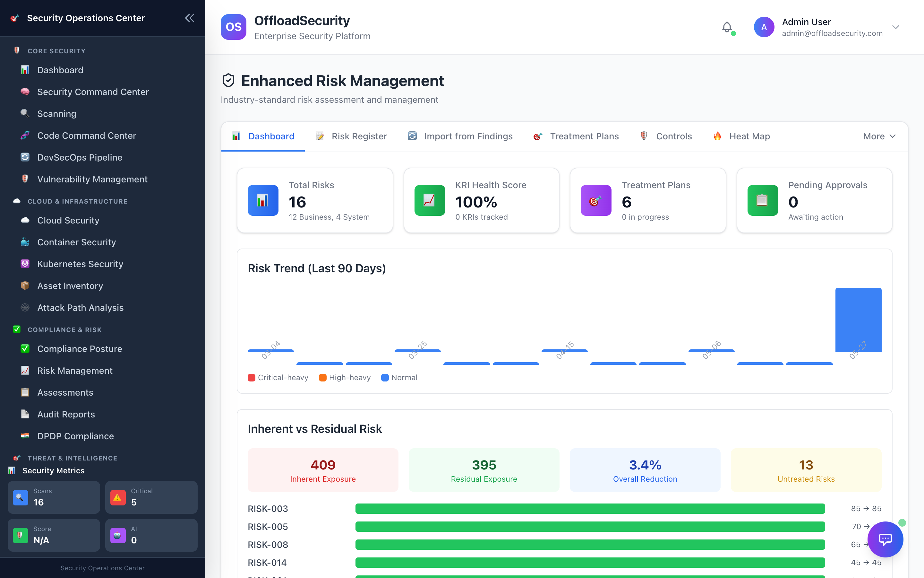Screen dimensions: 924x578
Task: Click the Scans metric magnifier icon
Action: [21, 497]
